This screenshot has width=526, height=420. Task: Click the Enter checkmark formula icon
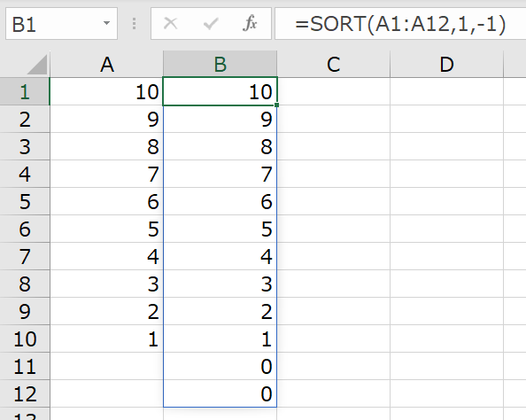(211, 24)
